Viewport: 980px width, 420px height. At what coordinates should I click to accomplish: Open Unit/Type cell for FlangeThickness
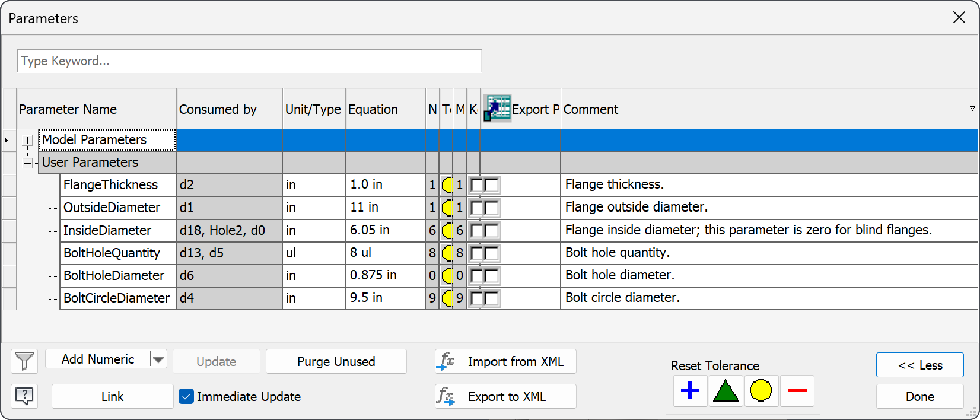pyautogui.click(x=314, y=185)
